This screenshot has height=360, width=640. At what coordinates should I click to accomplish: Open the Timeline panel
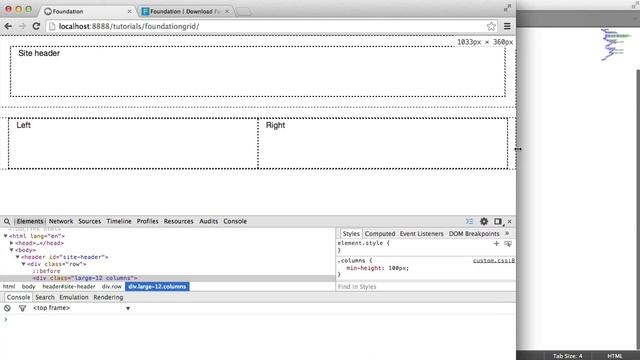click(119, 221)
